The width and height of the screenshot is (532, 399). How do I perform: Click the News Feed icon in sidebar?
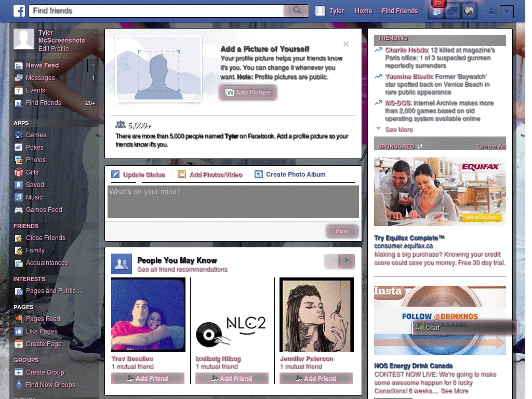pos(19,65)
